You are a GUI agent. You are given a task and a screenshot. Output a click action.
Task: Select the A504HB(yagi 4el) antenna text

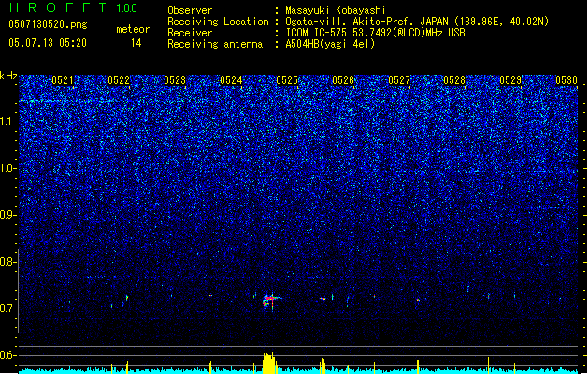point(330,44)
